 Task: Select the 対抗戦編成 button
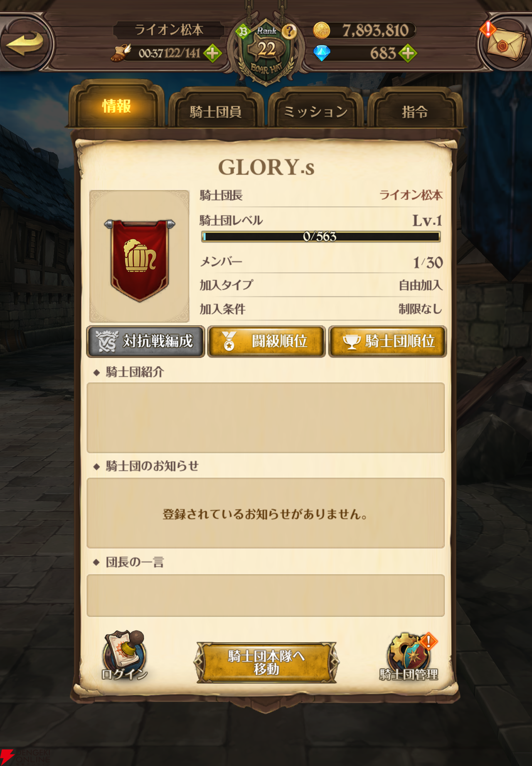pyautogui.click(x=145, y=341)
